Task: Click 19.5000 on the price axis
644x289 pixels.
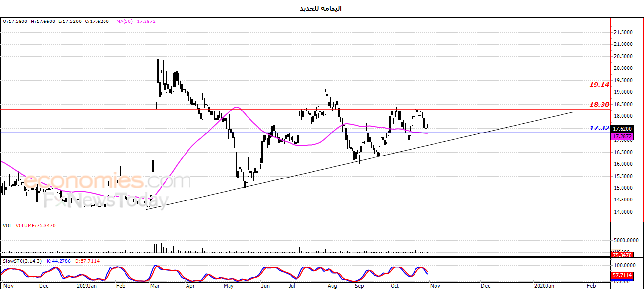Action: point(623,80)
